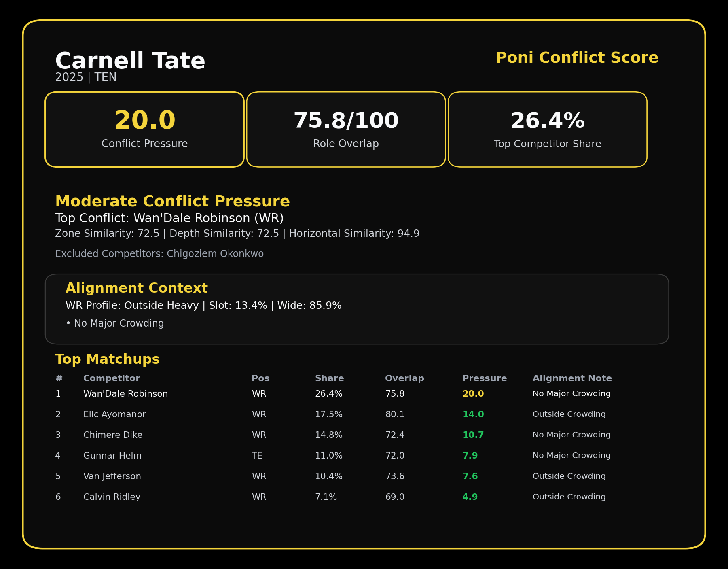The image size is (728, 569).
Task: Click the "72.0" overlap value
Action: point(395,456)
